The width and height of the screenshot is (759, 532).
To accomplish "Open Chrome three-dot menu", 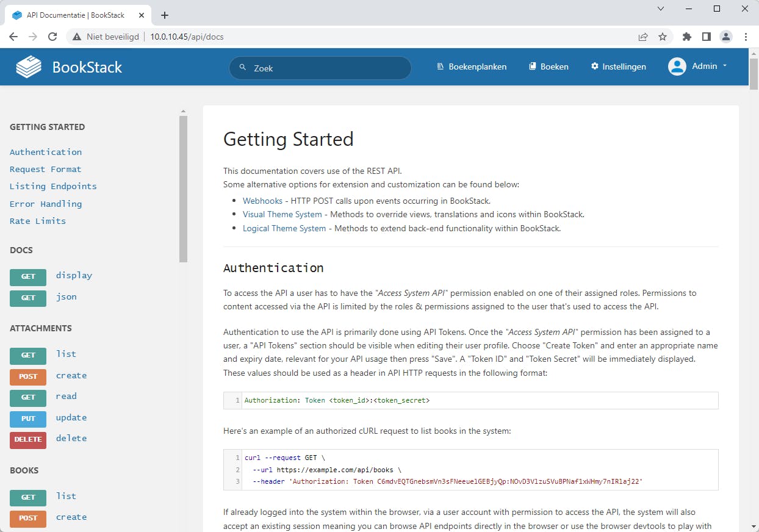I will click(746, 37).
